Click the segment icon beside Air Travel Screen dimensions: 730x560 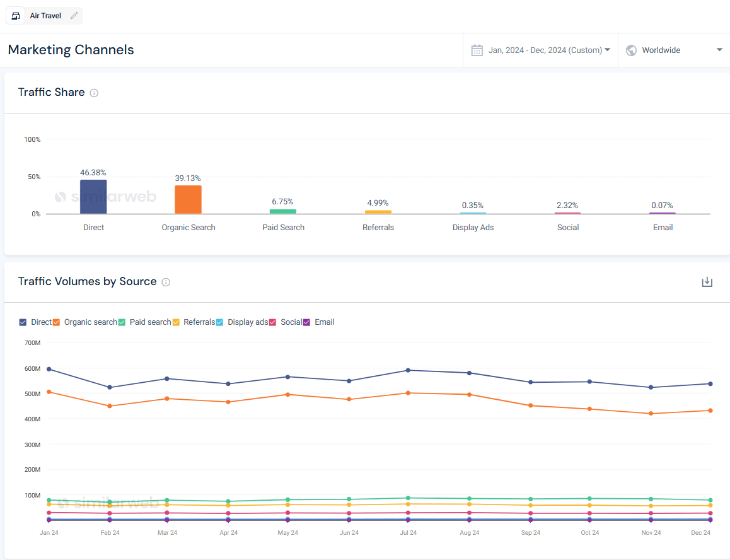coord(15,16)
